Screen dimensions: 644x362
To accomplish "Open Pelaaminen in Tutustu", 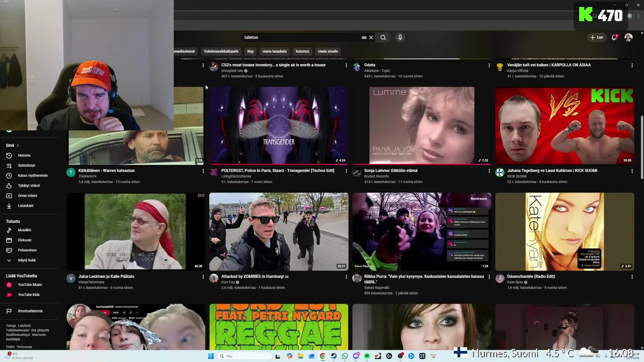I will point(27,250).
